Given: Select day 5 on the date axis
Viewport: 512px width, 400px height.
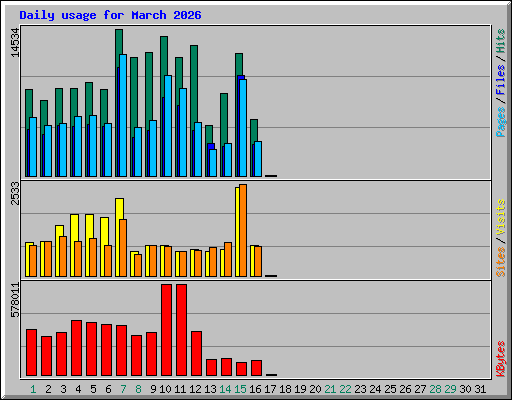Looking at the screenshot, I should coord(93,389).
